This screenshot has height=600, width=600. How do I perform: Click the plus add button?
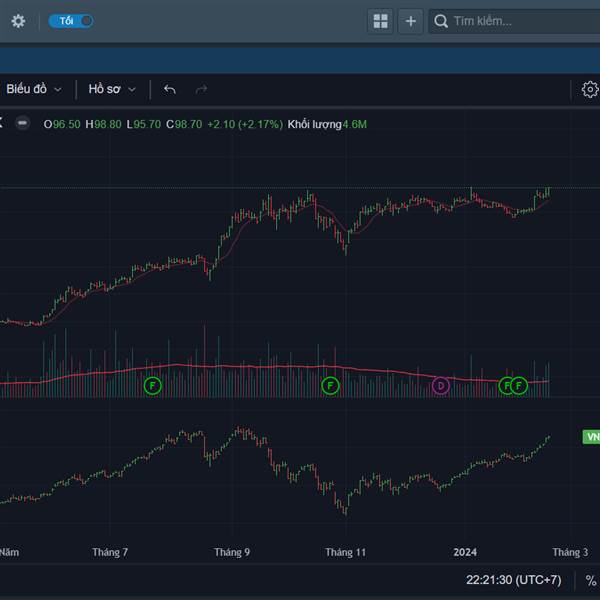click(411, 21)
